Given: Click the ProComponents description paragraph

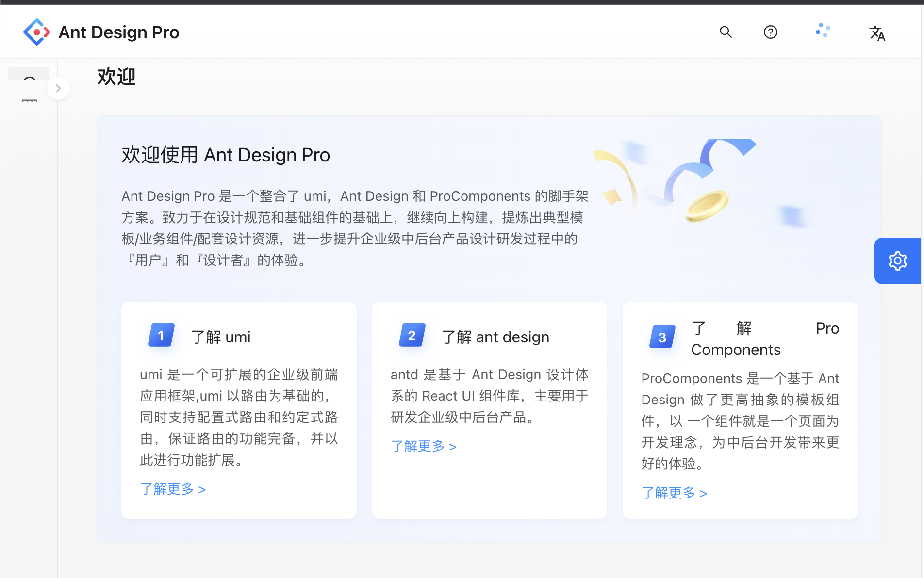Looking at the screenshot, I should click(741, 421).
